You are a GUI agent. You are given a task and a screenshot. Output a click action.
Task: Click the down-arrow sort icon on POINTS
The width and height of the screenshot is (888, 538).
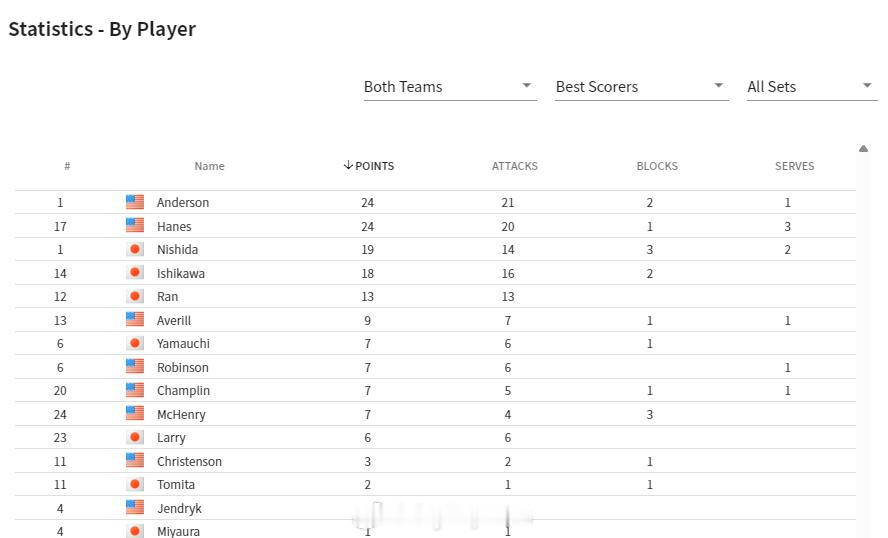(x=348, y=165)
